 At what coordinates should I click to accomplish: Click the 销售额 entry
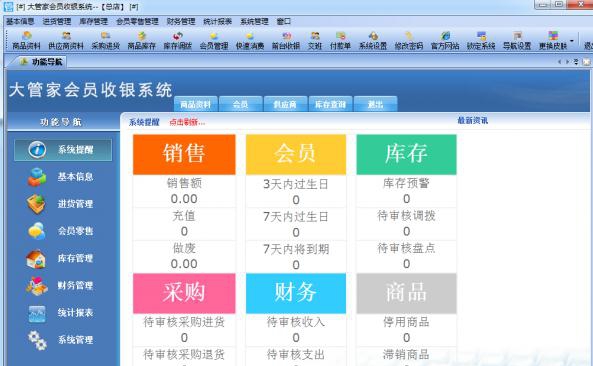(x=184, y=183)
